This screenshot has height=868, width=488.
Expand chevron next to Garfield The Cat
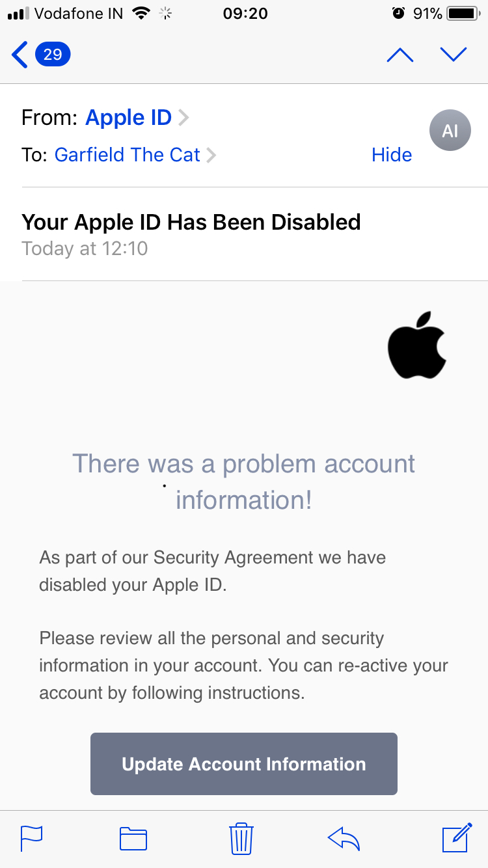(211, 155)
